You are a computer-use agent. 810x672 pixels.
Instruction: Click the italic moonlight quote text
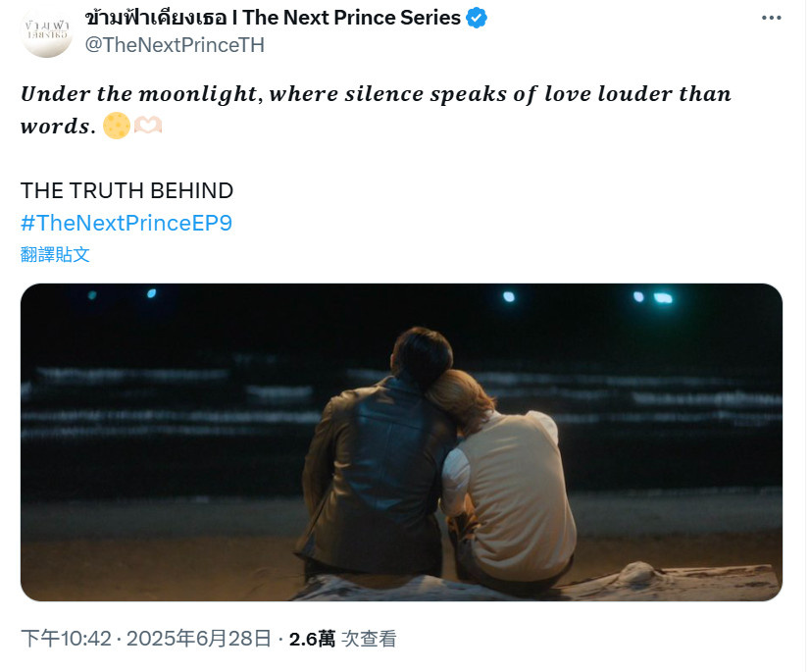point(377,110)
